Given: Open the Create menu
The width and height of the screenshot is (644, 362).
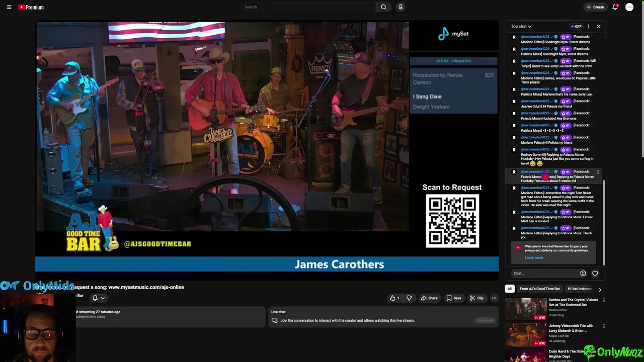Looking at the screenshot, I should [595, 7].
